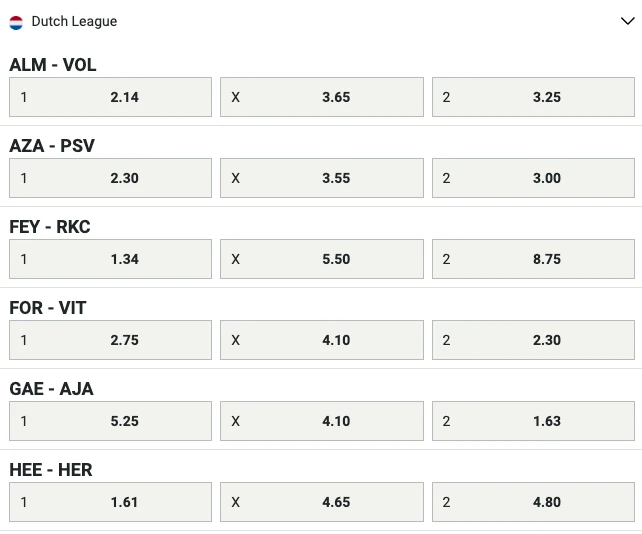Select VIT away win at 2.30

(534, 340)
